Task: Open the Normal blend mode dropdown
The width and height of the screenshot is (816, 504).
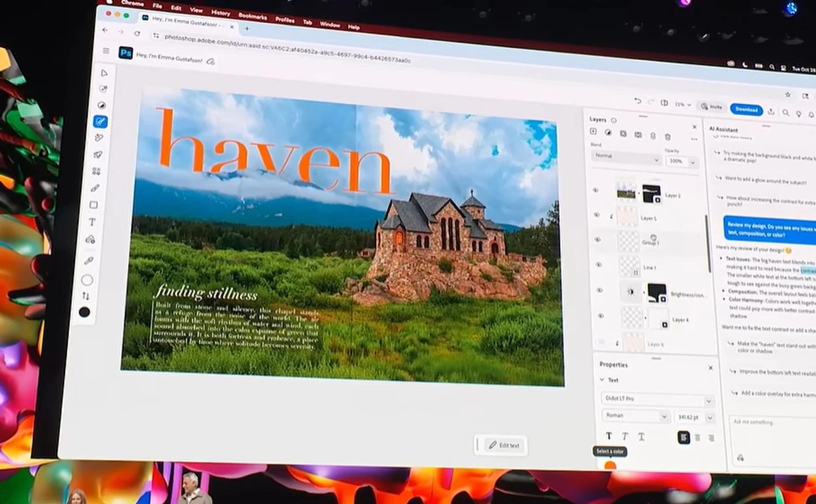Action: click(626, 158)
